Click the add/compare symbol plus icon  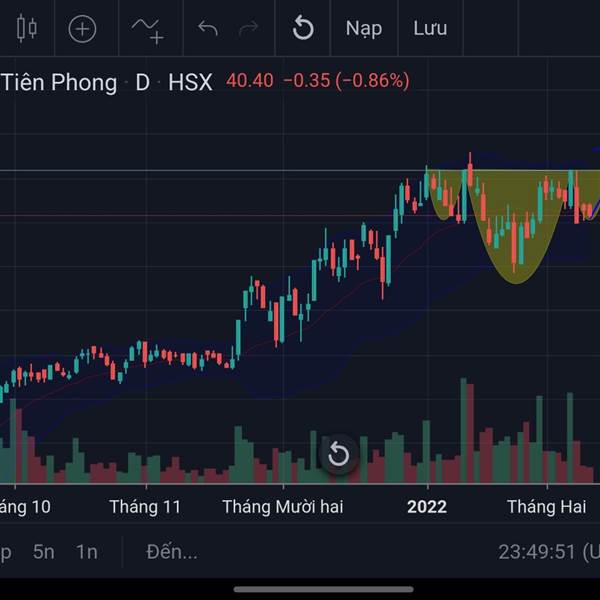tap(82, 29)
